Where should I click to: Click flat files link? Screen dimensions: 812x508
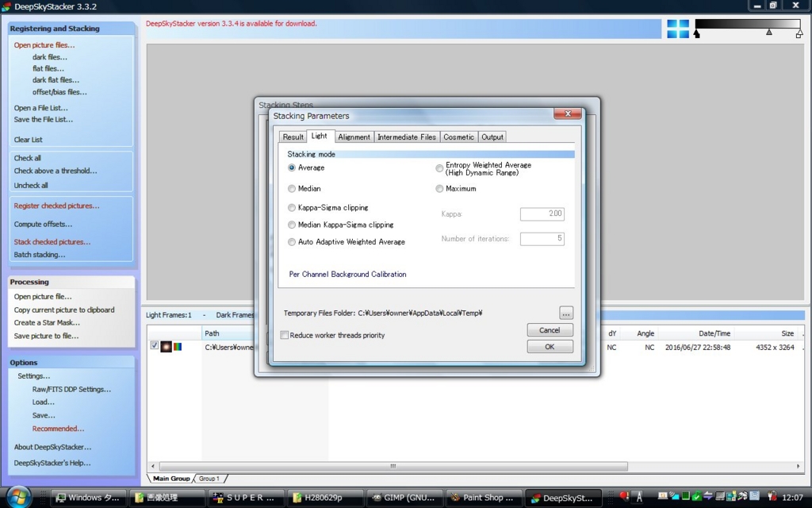(48, 68)
